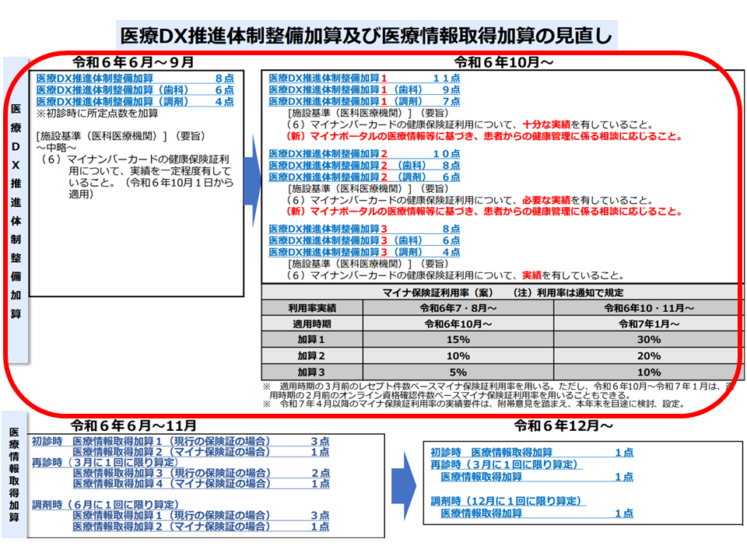Select the "適用時期" table cell
Viewport: 747px width, 560px height.
312,324
